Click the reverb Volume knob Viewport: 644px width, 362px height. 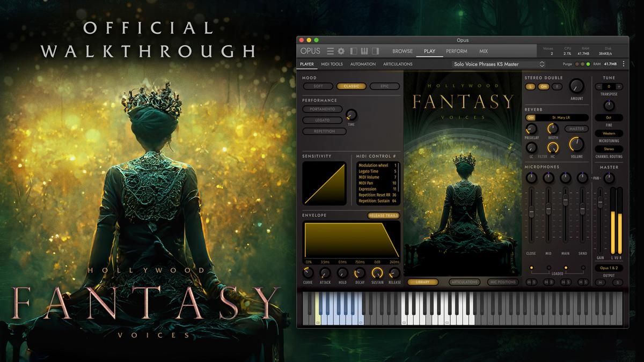(x=576, y=144)
